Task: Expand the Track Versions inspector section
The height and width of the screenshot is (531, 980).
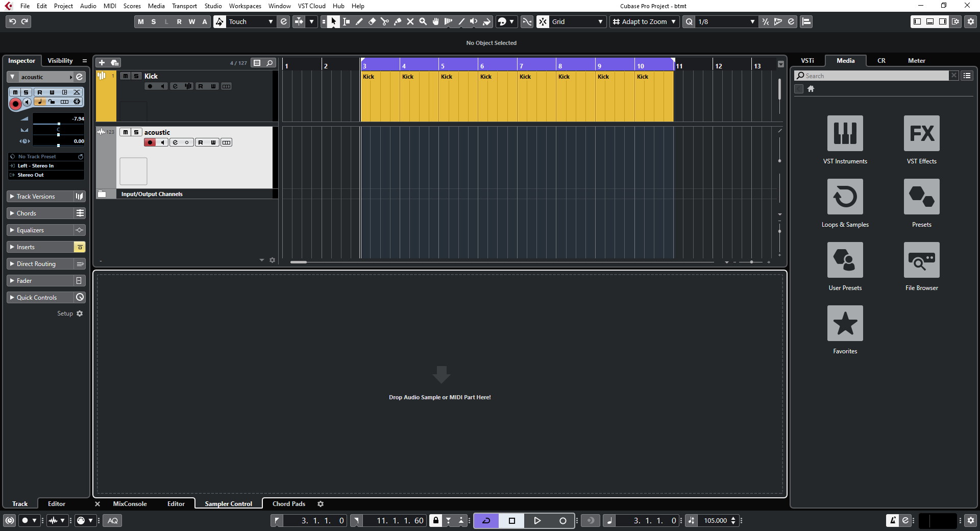Action: click(x=40, y=197)
